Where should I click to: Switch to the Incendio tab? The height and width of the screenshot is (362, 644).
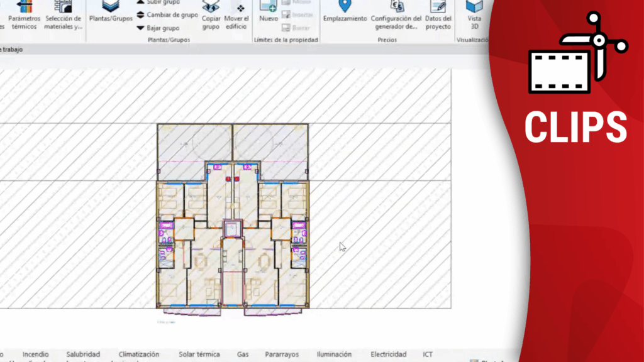(35, 354)
